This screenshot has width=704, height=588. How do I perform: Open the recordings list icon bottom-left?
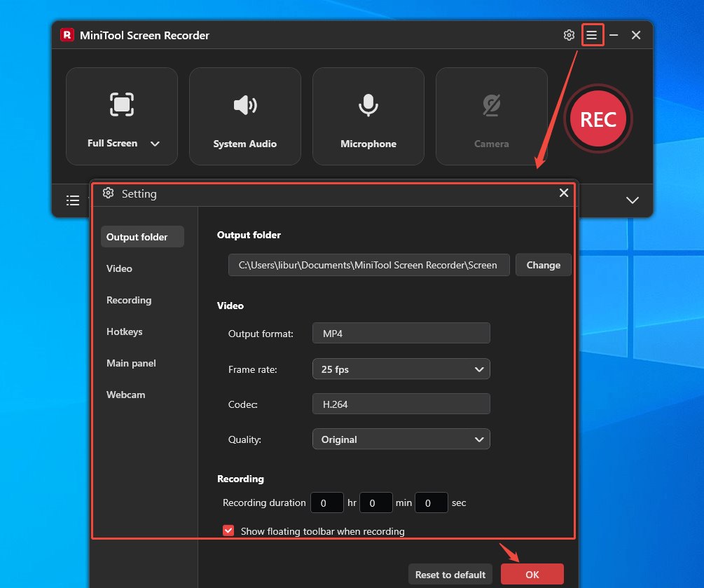point(73,200)
